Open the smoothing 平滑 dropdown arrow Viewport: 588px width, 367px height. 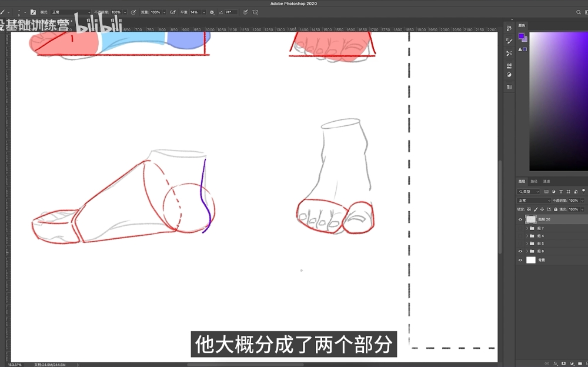coord(204,12)
